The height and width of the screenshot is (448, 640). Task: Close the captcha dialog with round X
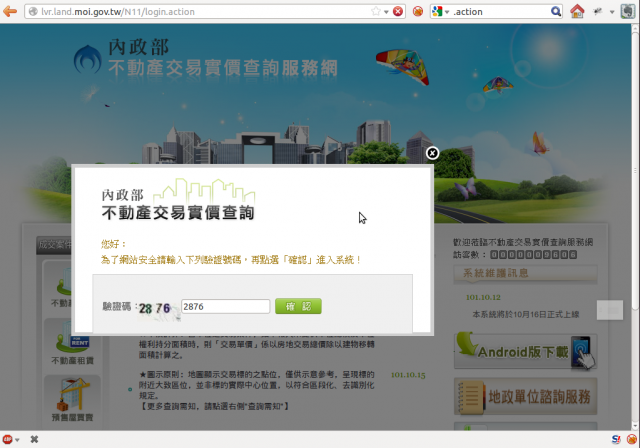[x=432, y=153]
